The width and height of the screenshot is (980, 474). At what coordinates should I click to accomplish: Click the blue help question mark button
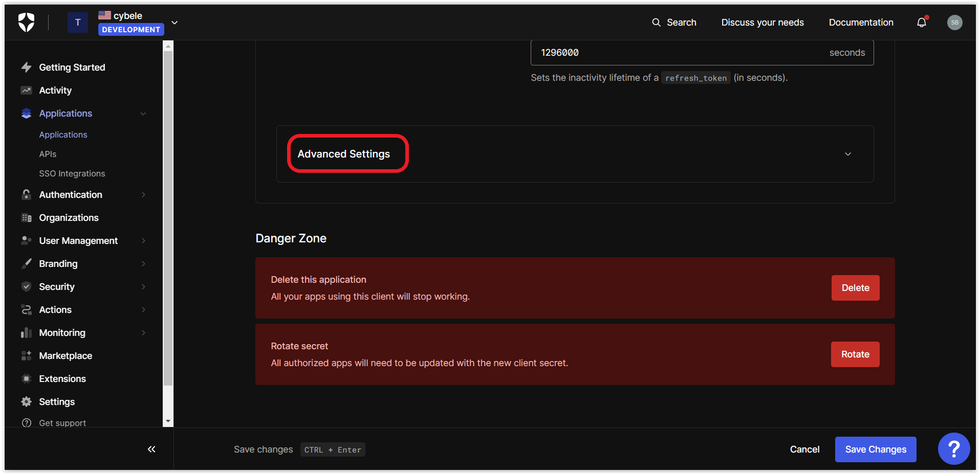pos(953,449)
